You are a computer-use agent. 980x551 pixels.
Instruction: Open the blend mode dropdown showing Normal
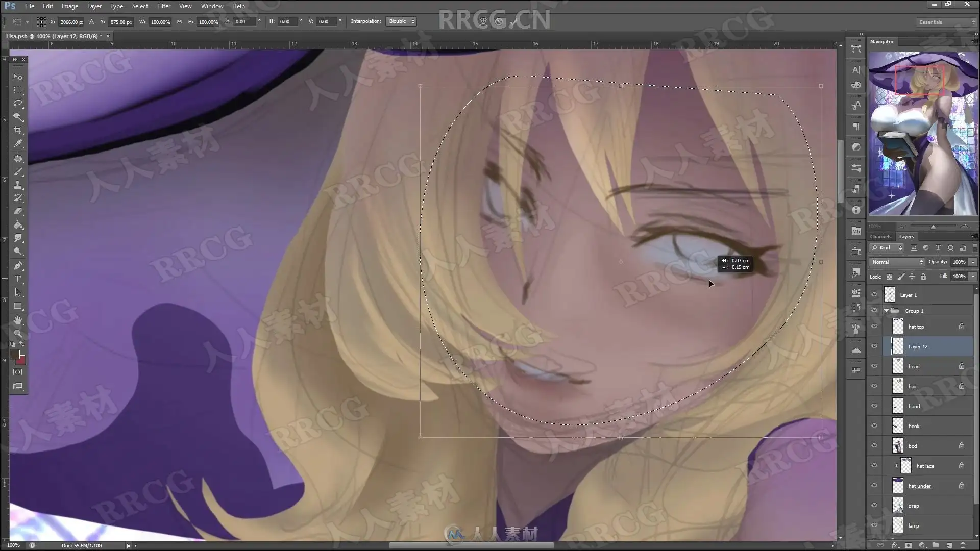tap(897, 262)
